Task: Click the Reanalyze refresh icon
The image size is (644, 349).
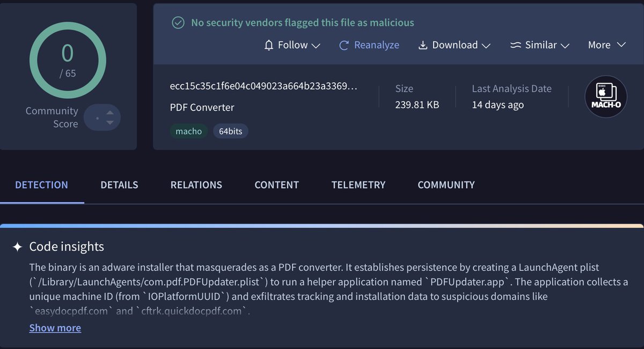Action: [345, 45]
